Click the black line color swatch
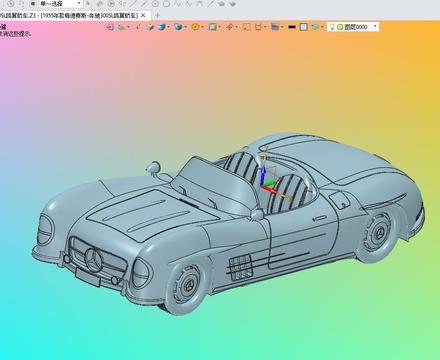The height and width of the screenshot is (360, 440). click(292, 27)
